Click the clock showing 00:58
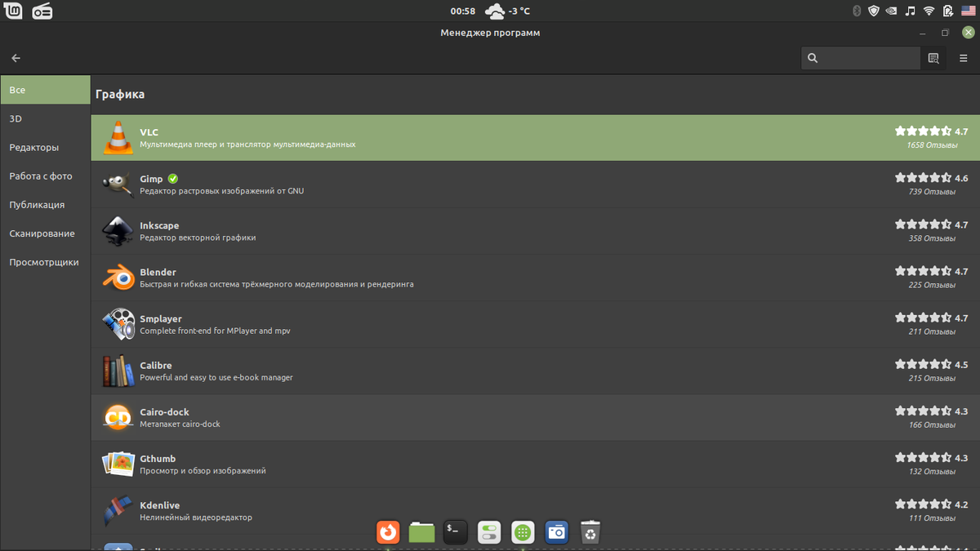 pyautogui.click(x=463, y=11)
